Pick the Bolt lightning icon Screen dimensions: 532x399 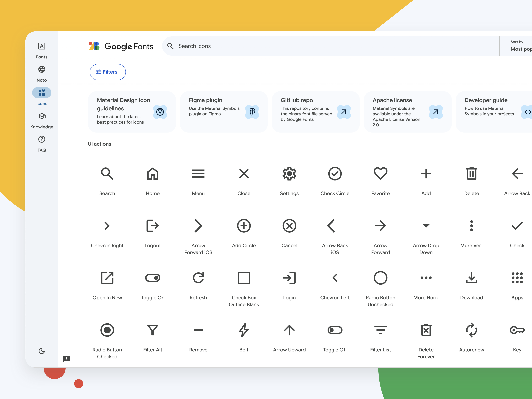pyautogui.click(x=244, y=330)
